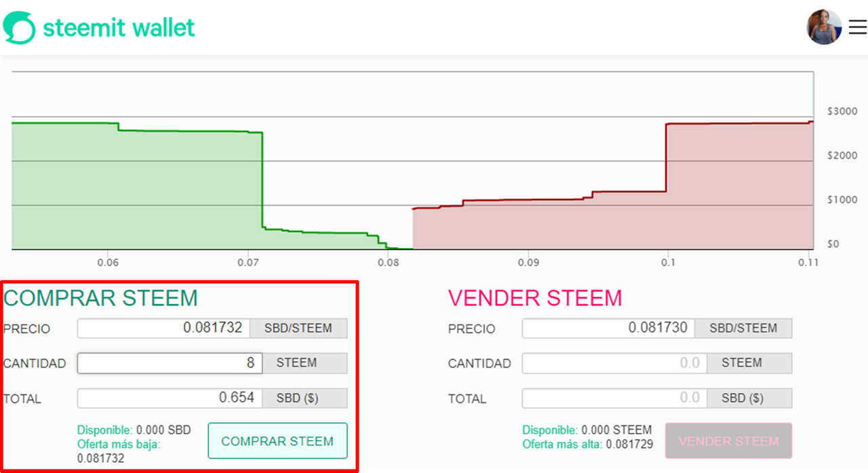Click the steemit wallet title text
This screenshot has height=473, width=868.
pyautogui.click(x=119, y=27)
